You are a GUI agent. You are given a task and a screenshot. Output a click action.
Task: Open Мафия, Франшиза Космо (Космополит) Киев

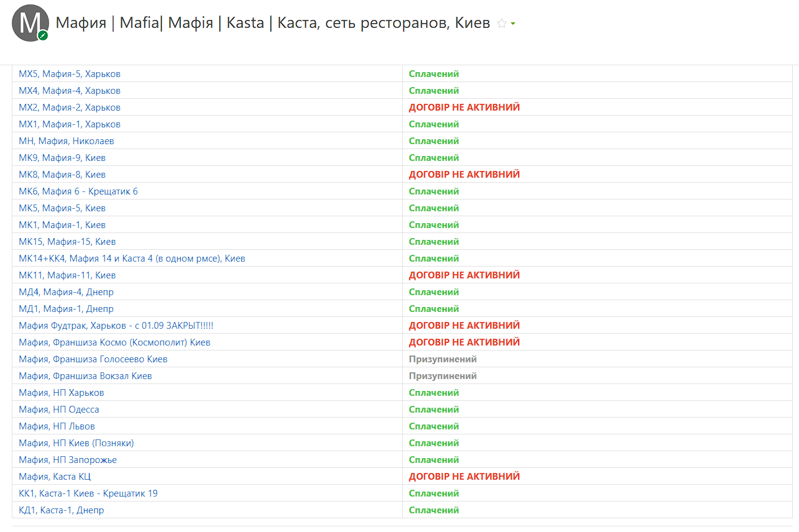point(114,342)
